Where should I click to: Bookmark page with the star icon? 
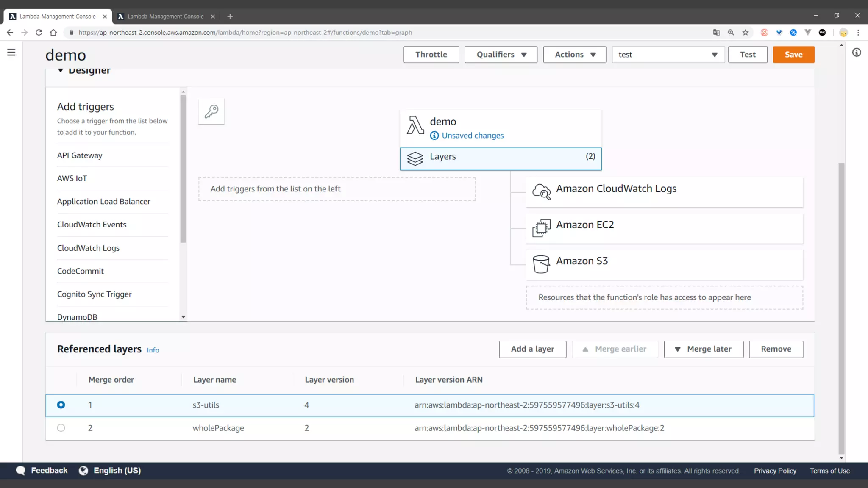(746, 33)
